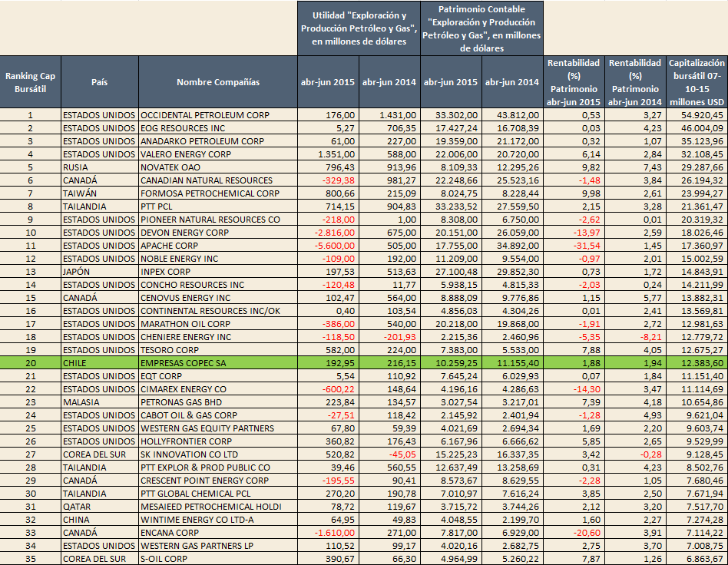This screenshot has height=565, width=728.
Task: Select the 'APACHE CORP' cell
Action: (218, 246)
